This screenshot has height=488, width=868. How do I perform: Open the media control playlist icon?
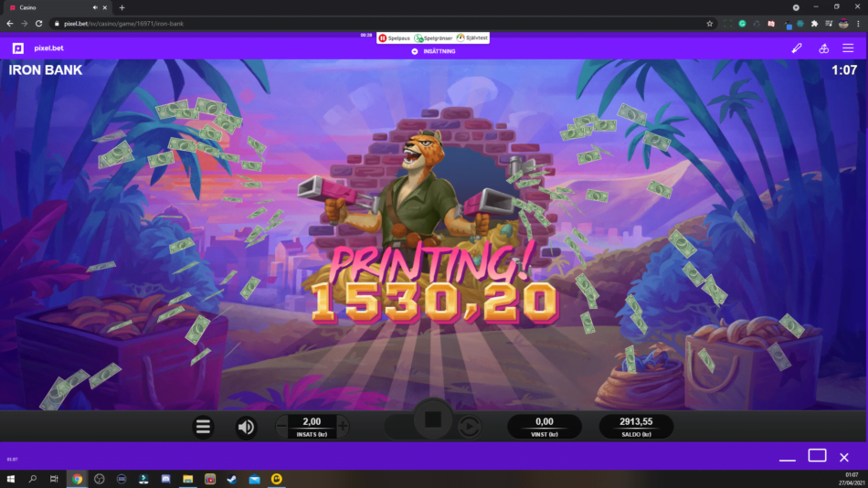829,24
